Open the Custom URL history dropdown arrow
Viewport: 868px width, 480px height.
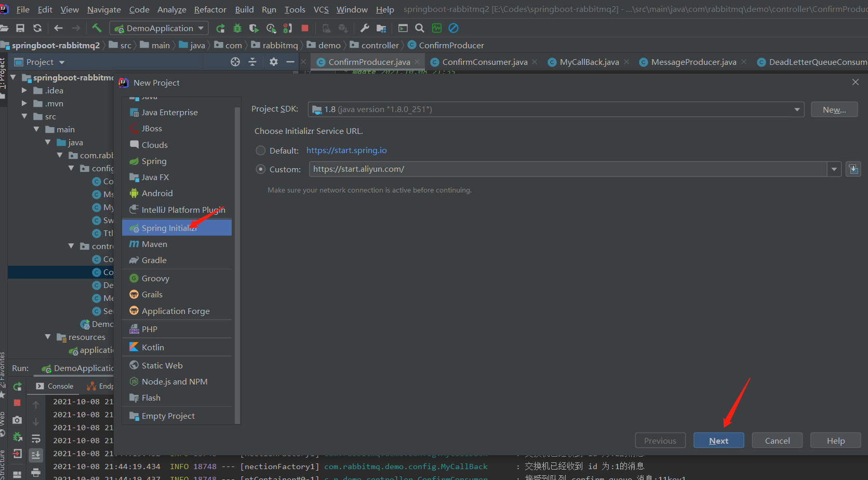point(834,169)
